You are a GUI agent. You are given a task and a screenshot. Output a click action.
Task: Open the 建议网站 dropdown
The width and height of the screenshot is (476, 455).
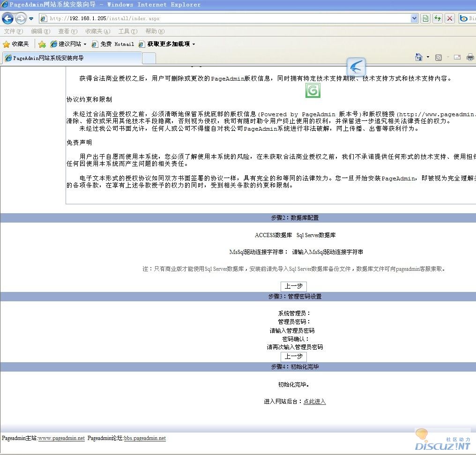[x=68, y=44]
